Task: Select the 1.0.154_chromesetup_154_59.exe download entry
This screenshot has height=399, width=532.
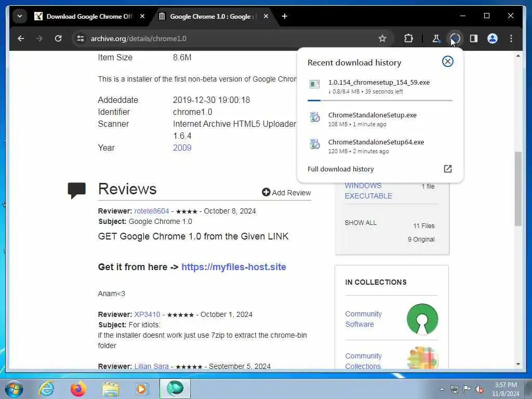Action: [380, 89]
